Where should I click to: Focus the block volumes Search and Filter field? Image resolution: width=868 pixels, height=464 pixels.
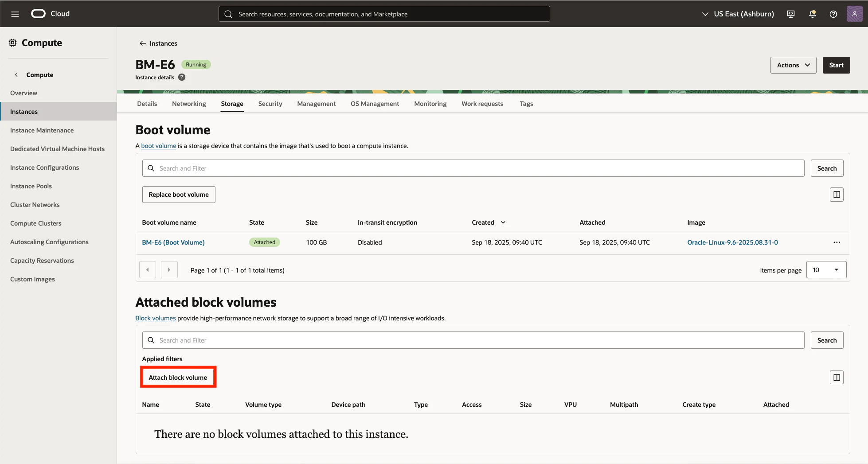pyautogui.click(x=473, y=340)
